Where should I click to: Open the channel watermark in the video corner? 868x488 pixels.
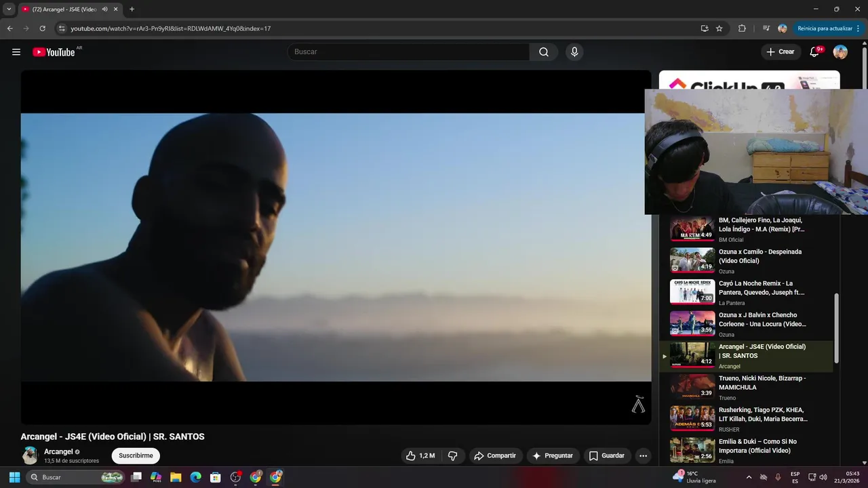click(x=638, y=405)
